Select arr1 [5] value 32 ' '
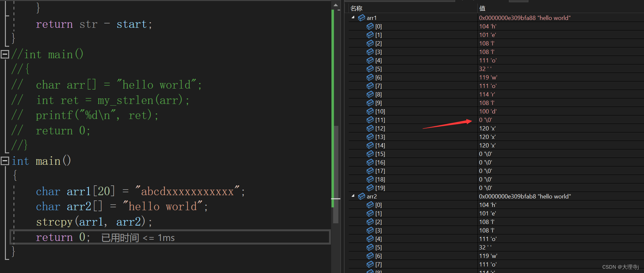This screenshot has height=273, width=644. point(485,69)
